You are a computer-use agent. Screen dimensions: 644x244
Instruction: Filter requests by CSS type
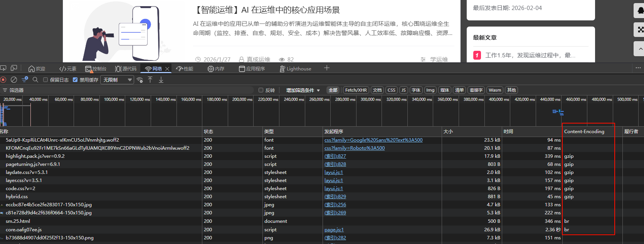[x=392, y=90]
